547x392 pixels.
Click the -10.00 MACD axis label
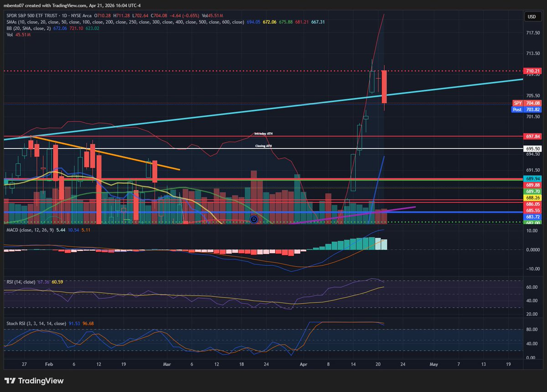533,269
